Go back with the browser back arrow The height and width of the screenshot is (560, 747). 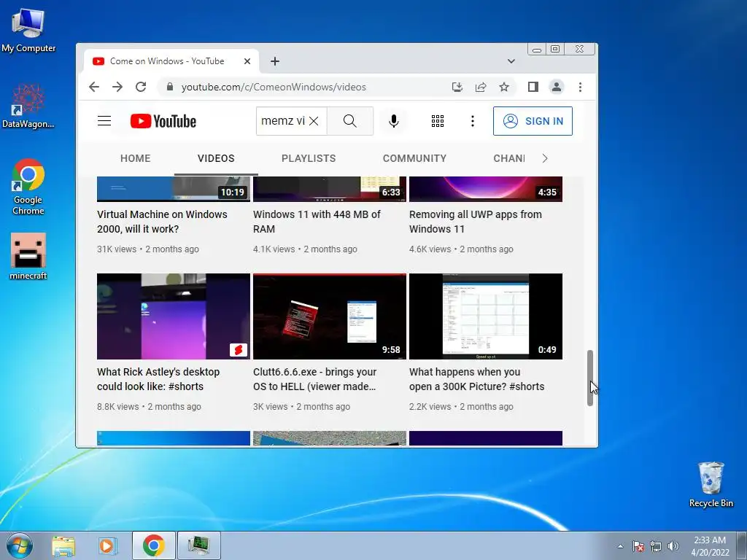(x=94, y=87)
